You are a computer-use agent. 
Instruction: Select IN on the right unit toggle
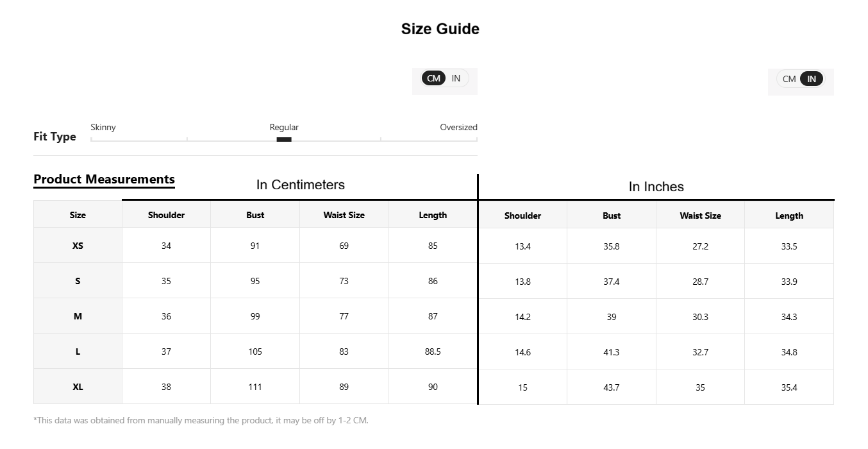click(x=812, y=79)
